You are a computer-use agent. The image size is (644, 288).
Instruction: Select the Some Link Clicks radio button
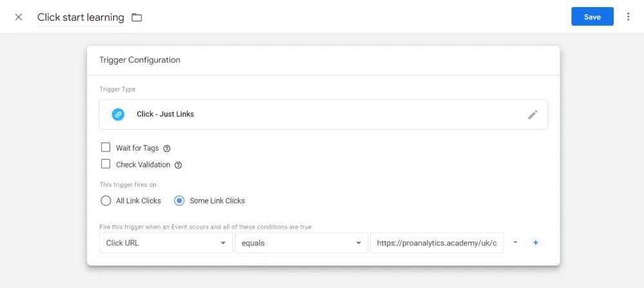point(180,201)
